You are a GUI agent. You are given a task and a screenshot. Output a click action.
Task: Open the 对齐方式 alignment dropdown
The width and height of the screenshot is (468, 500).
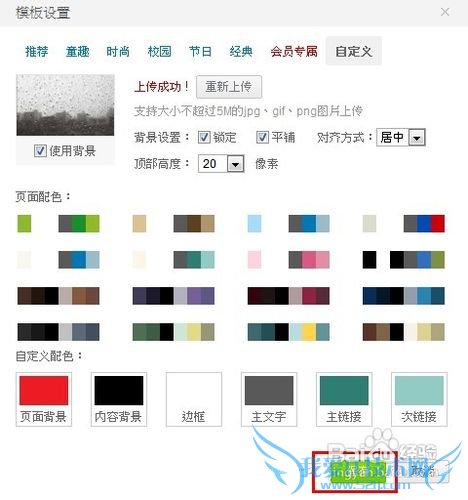(401, 137)
